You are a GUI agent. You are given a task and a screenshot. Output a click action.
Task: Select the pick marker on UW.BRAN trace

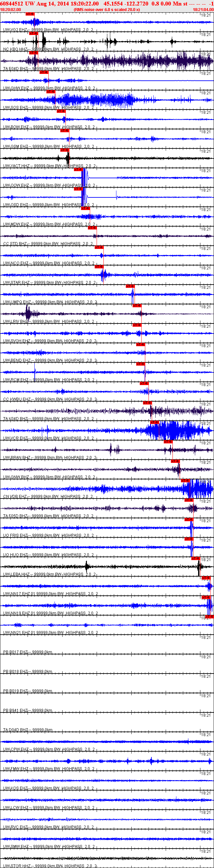[x=168, y=442]
